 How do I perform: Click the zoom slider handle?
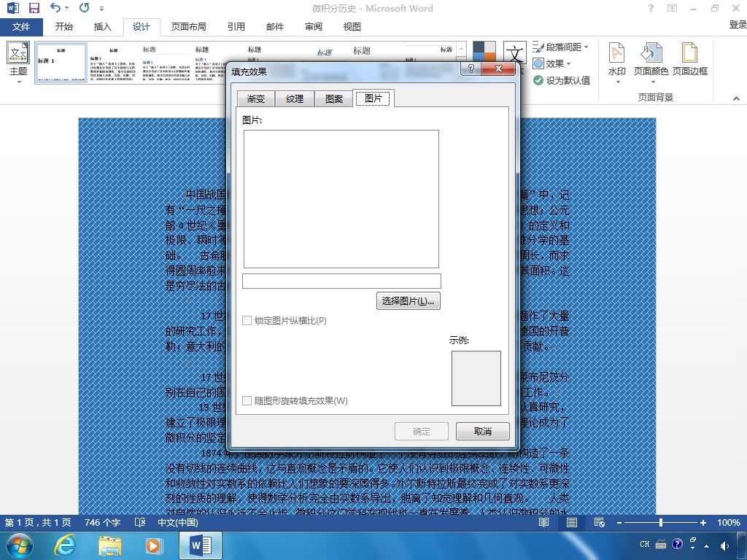pos(661,522)
